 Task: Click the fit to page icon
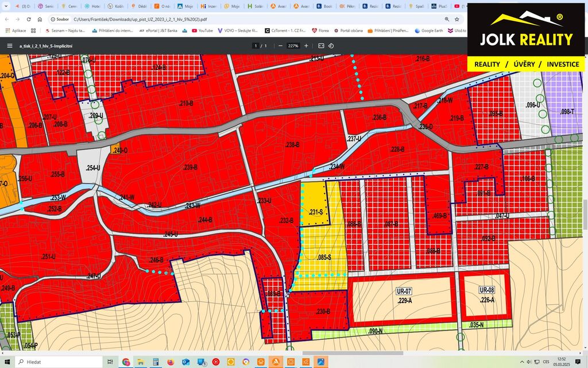(x=321, y=45)
